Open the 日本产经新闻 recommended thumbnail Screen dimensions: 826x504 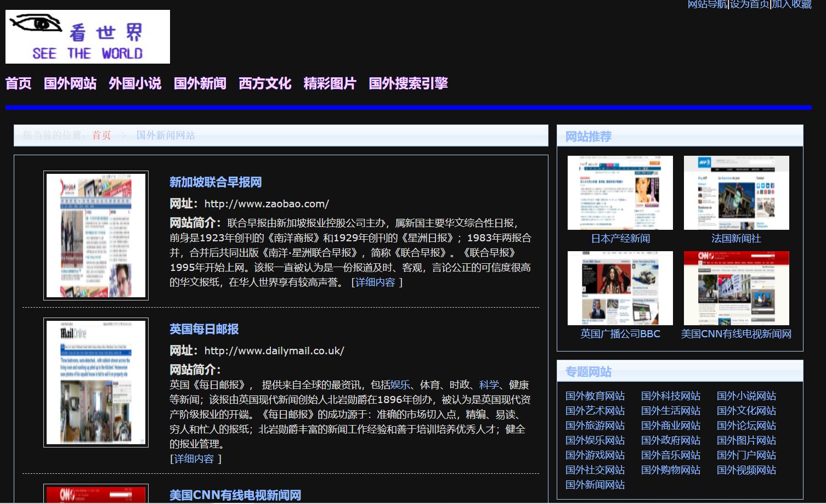pyautogui.click(x=620, y=192)
